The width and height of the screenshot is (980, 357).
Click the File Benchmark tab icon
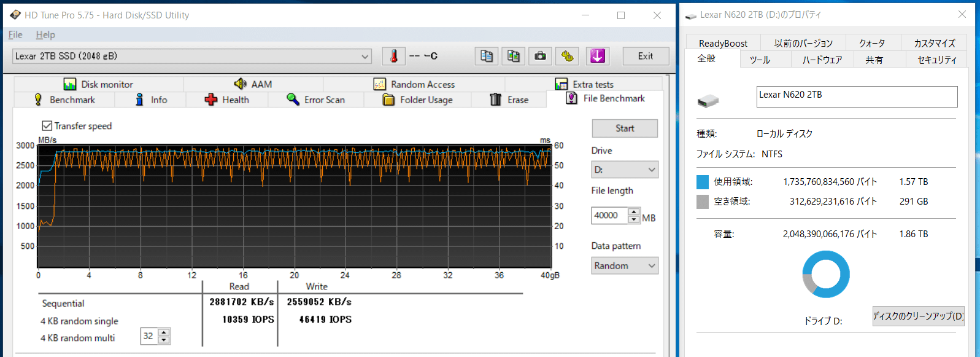tap(572, 98)
